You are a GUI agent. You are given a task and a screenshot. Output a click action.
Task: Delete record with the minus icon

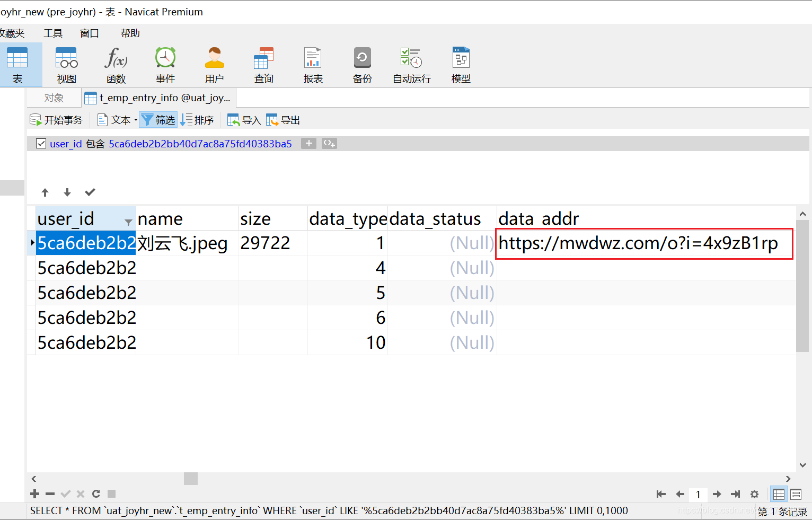(x=50, y=494)
